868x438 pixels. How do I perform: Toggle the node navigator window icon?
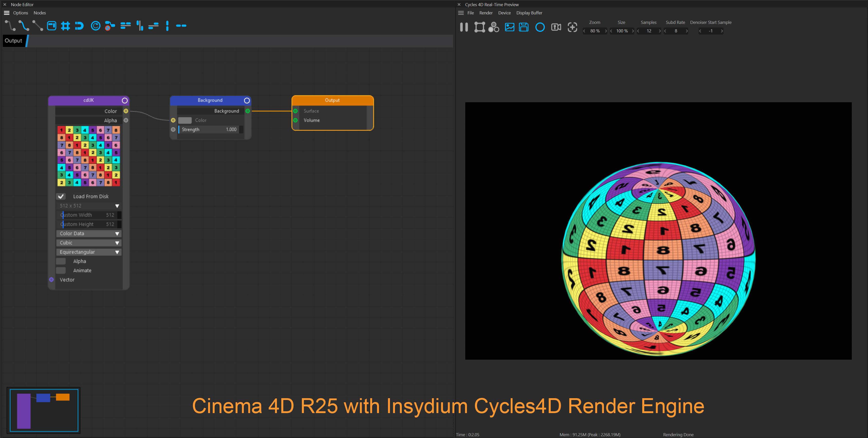coord(52,26)
